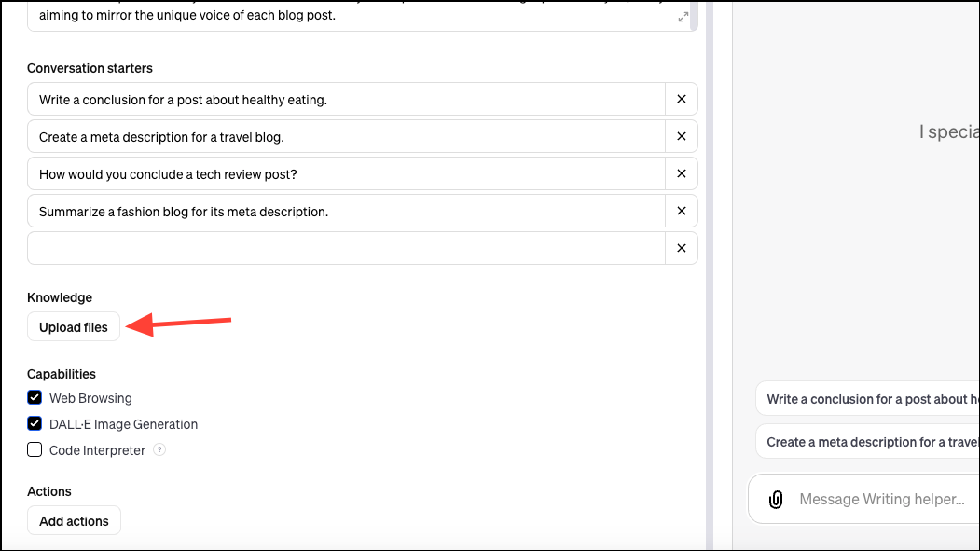Remove the healthy eating conversation starter

tap(681, 99)
